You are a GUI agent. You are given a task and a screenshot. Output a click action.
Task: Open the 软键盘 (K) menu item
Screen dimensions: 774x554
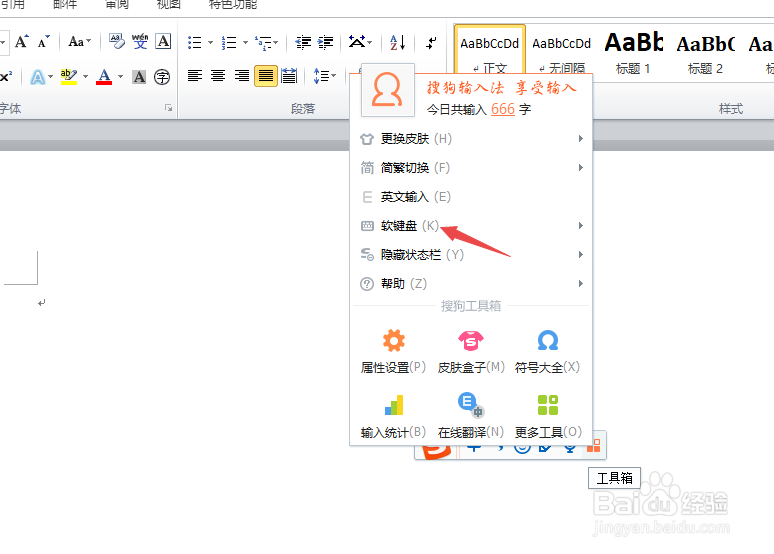tap(471, 226)
